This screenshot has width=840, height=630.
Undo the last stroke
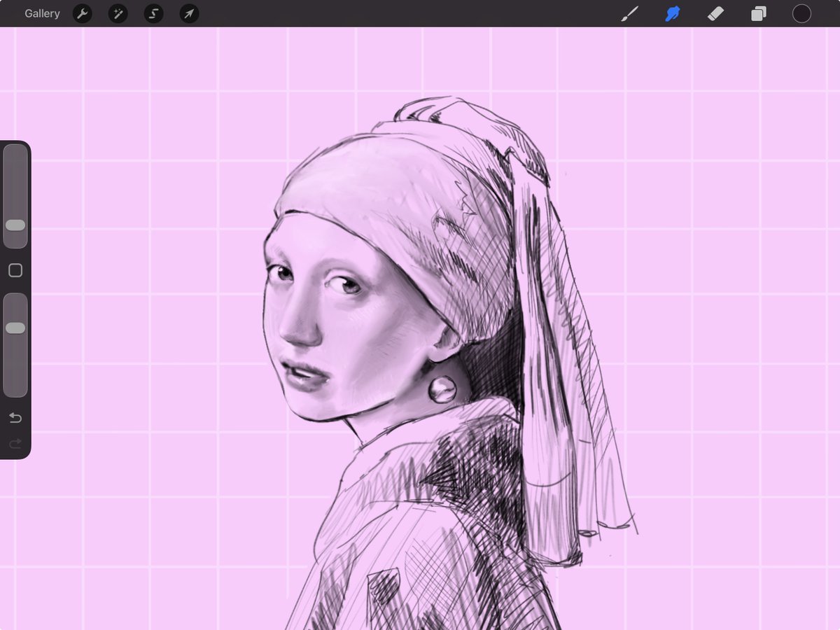(15, 418)
